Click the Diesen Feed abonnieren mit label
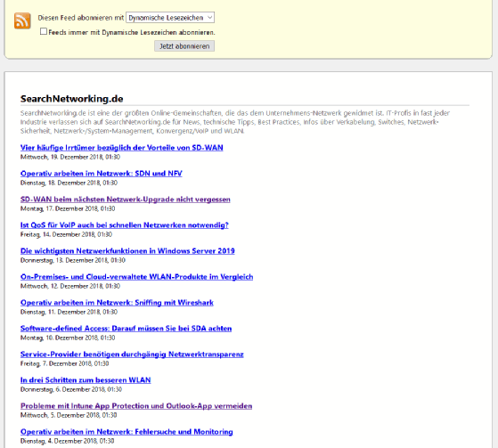 pos(81,18)
